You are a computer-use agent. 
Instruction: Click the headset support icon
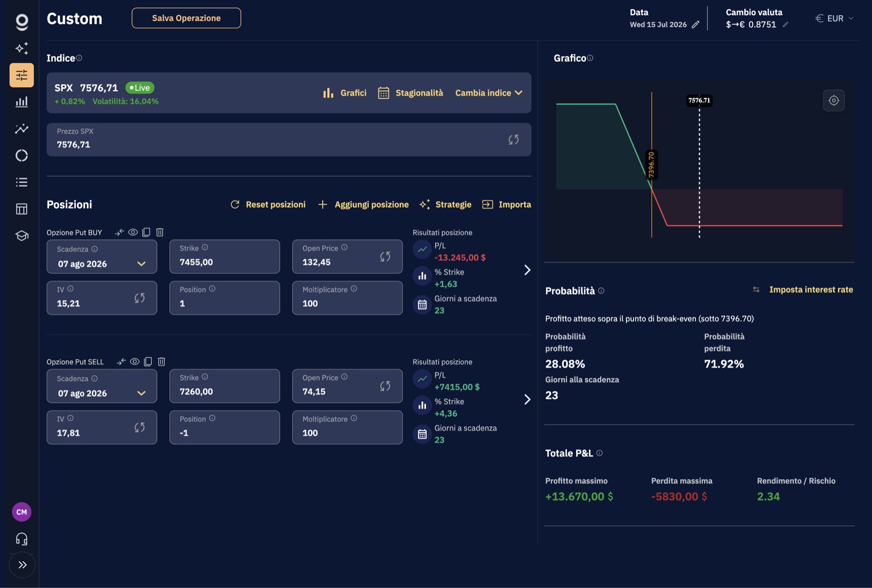22,539
